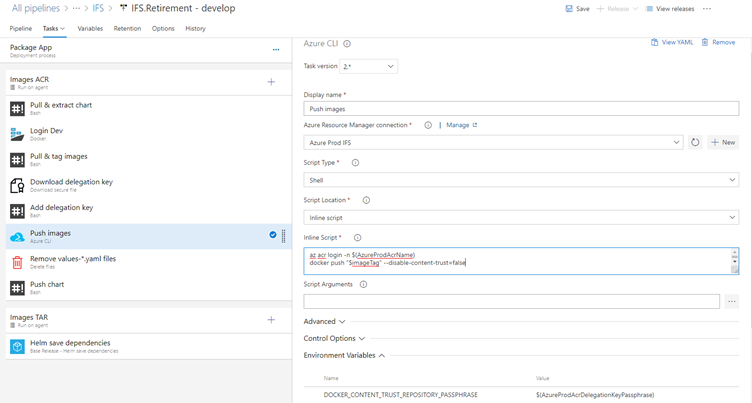The height and width of the screenshot is (403, 752).
Task: Select the Images TAR agent job header
Action: point(148,320)
